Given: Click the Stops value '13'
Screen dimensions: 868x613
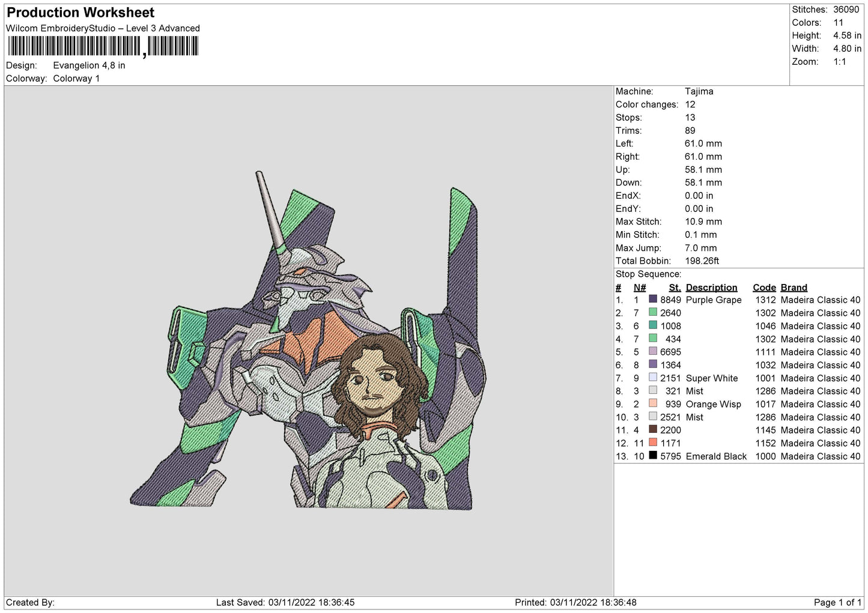Looking at the screenshot, I should click(690, 118).
